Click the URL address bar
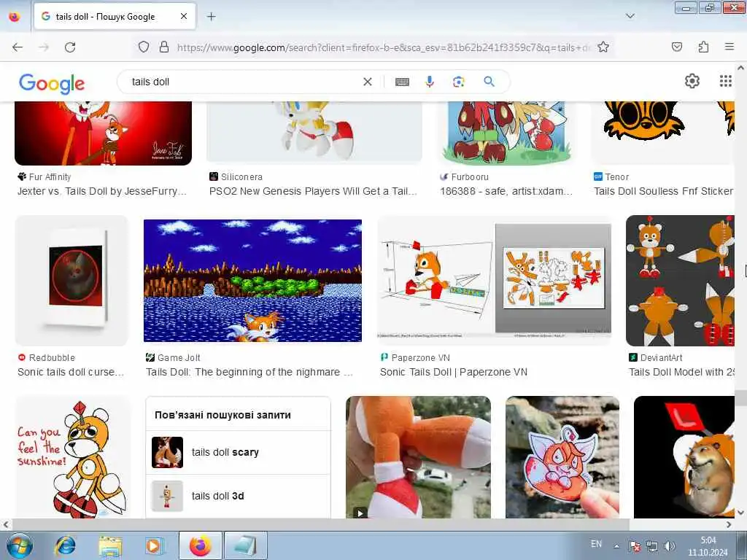Screen dimensions: 747x560 (x=384, y=47)
